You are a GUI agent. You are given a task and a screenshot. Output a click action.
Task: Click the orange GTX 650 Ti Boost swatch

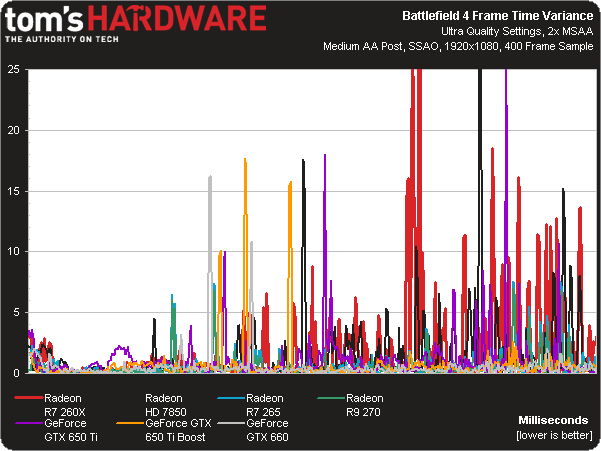point(130,423)
